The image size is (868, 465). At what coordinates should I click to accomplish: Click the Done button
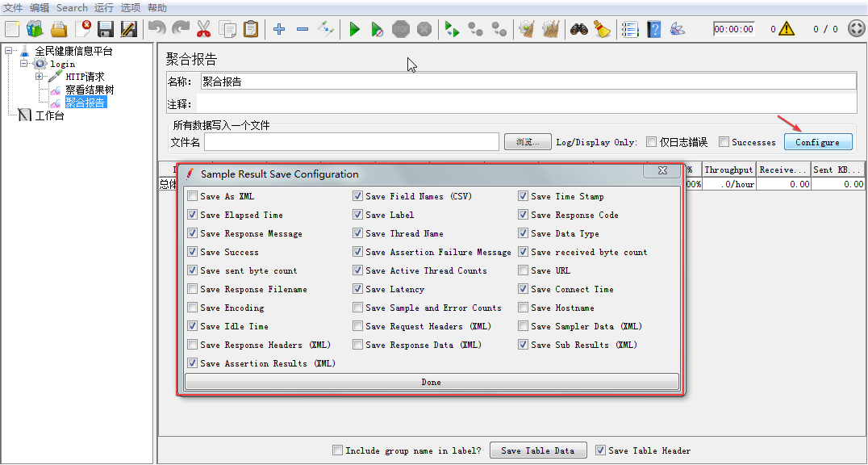tap(432, 381)
